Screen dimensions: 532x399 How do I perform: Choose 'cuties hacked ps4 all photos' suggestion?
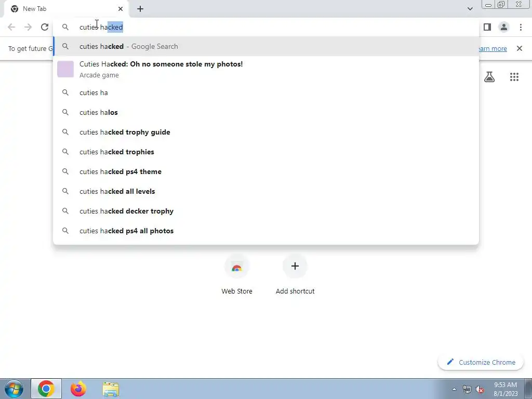(x=266, y=231)
